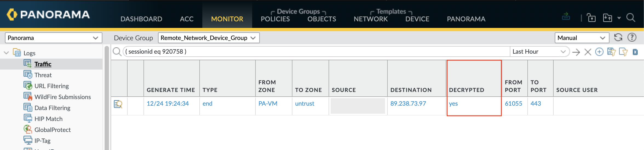Open the Last Hour time range dropdown
The height and width of the screenshot is (150, 644).
pyautogui.click(x=539, y=52)
